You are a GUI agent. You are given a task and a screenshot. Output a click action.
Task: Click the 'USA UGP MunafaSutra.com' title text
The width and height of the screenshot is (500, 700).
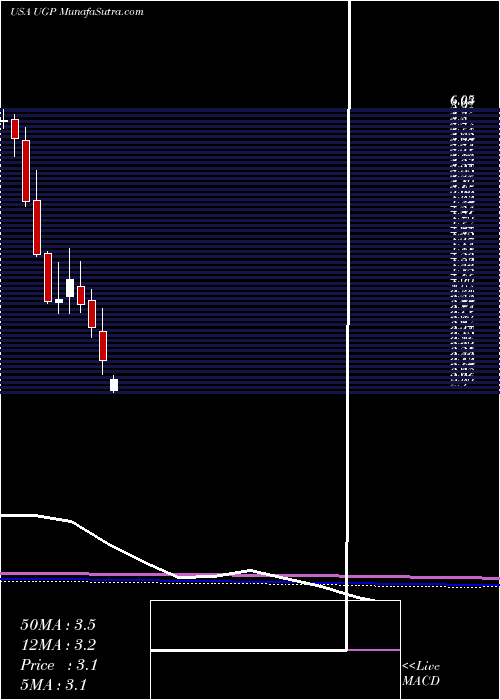pos(77,12)
